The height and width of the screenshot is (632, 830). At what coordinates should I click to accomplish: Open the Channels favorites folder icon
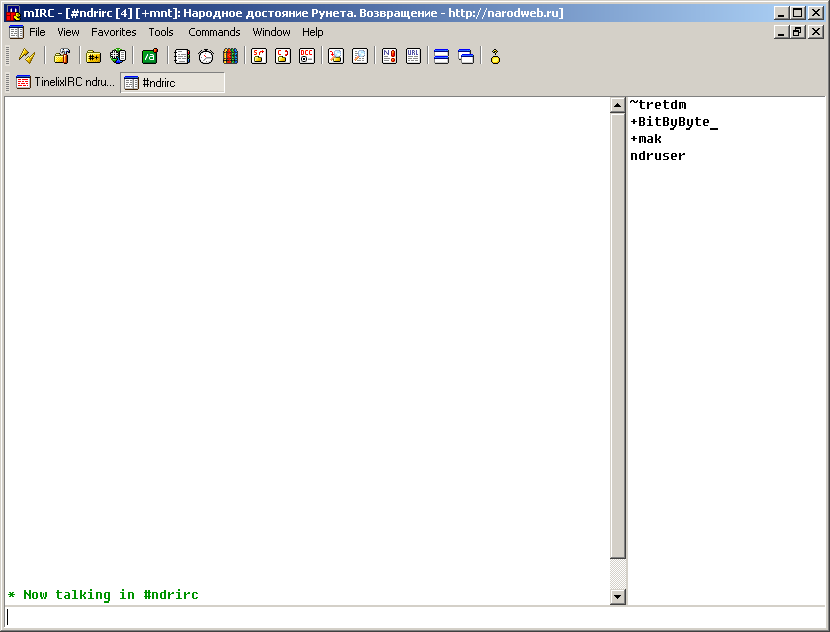pyautogui.click(x=93, y=57)
